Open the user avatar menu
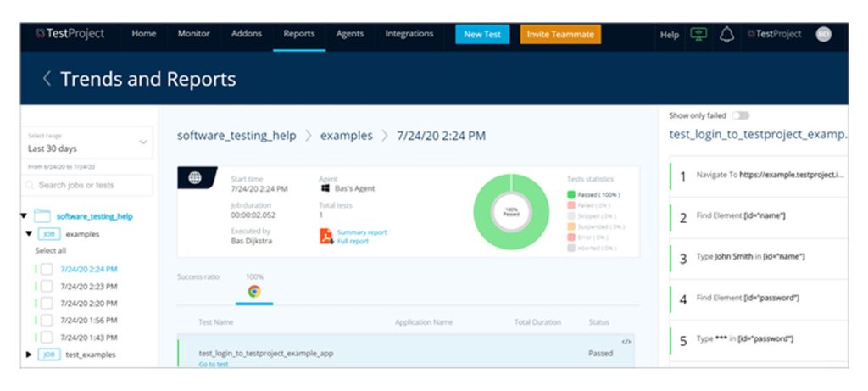Viewport: 868px width, 391px height. point(823,34)
